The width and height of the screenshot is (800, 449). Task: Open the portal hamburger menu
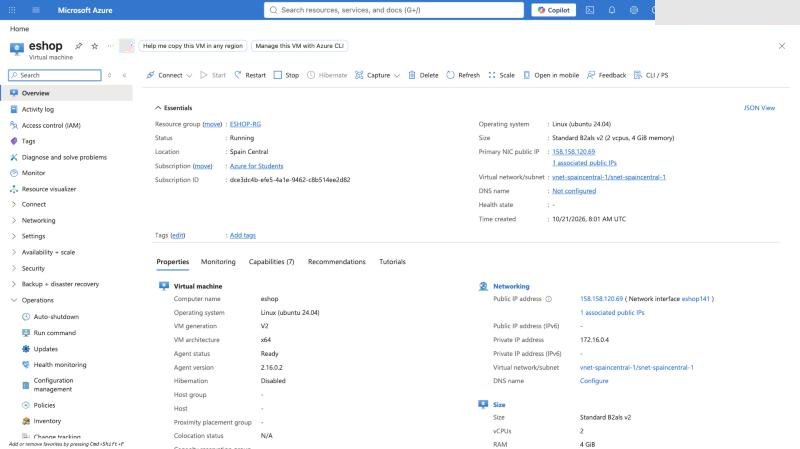point(36,10)
